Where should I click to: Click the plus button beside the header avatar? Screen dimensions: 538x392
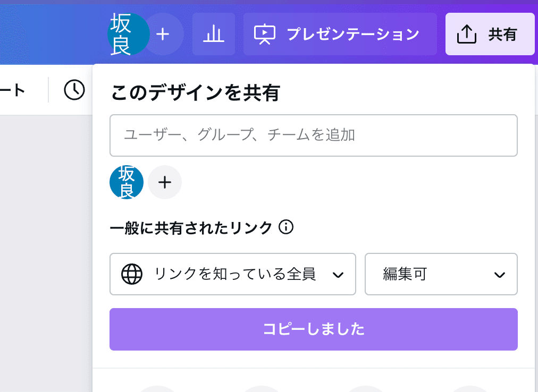pyautogui.click(x=163, y=34)
